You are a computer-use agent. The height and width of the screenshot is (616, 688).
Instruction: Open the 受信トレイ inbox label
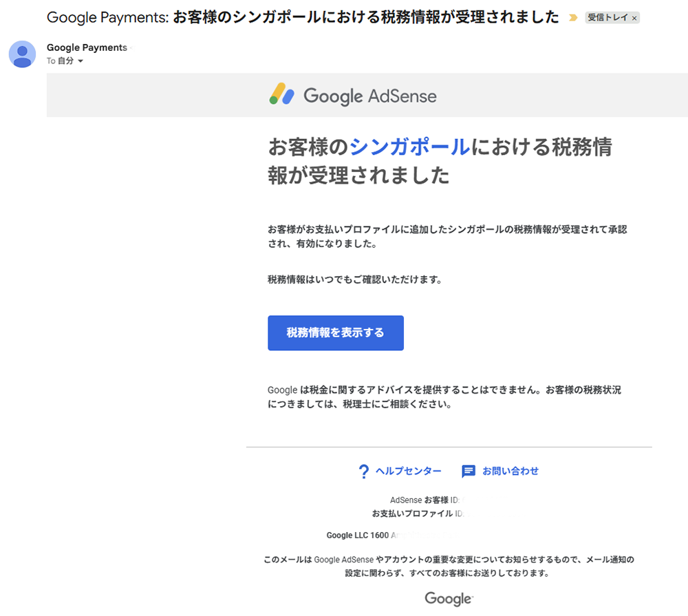pos(608,18)
